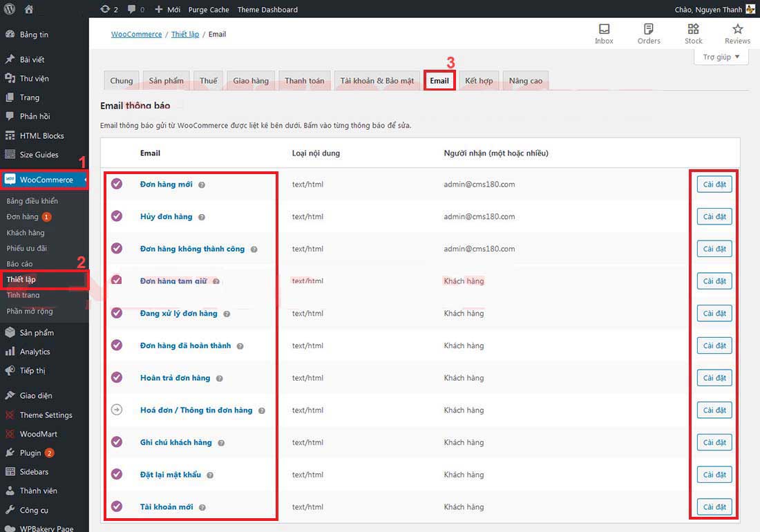Click help icon beside Đơn hàng không thành công
This screenshot has width=760, height=532.
coord(254,249)
